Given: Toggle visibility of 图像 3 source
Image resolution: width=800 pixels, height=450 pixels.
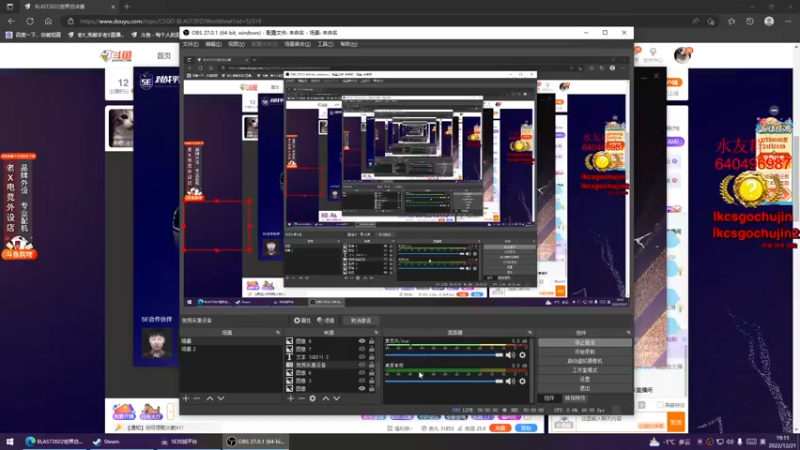Looking at the screenshot, I should tap(362, 381).
